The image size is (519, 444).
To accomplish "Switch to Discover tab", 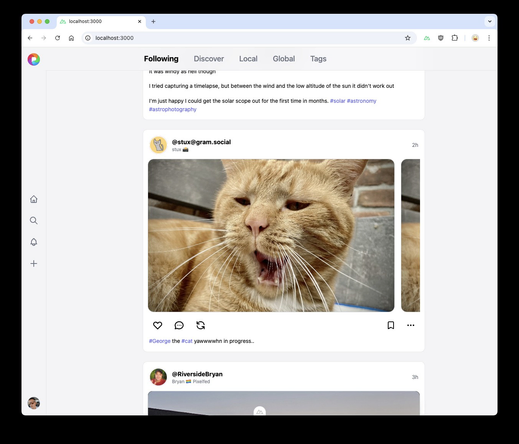I will (x=209, y=59).
